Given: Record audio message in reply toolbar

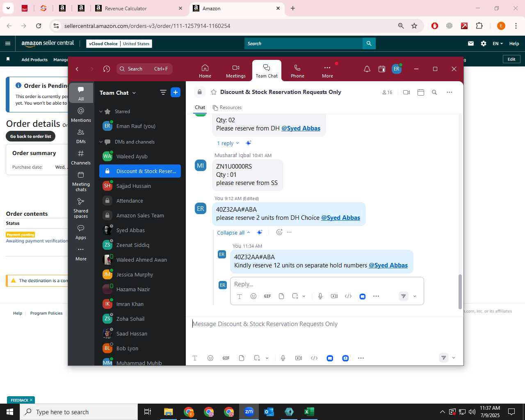Looking at the screenshot, I should coord(320,296).
